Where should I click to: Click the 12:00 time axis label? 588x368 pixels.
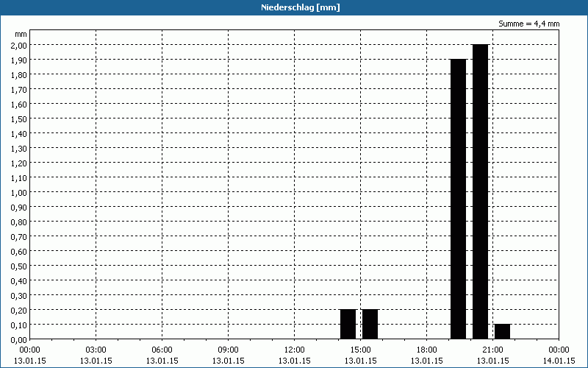tap(295, 350)
